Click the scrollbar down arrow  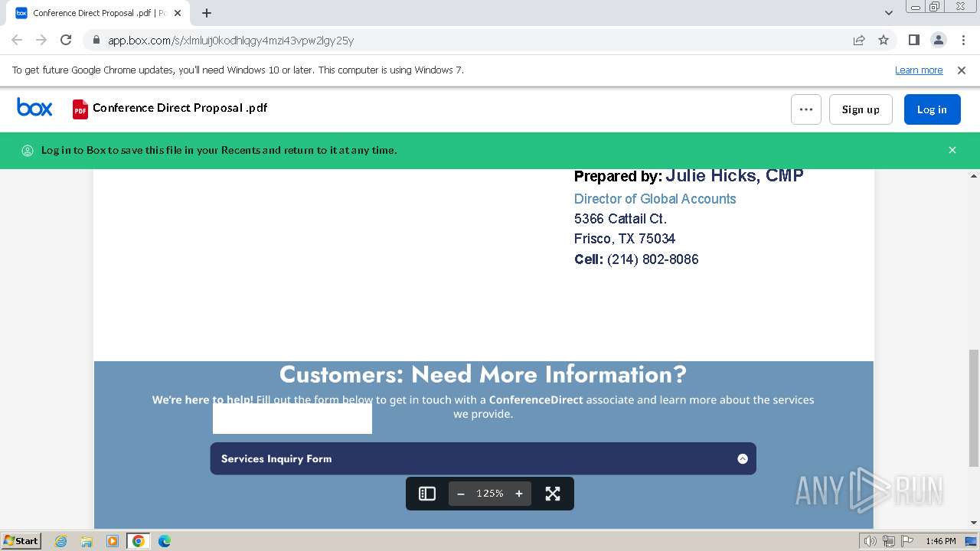tap(974, 523)
